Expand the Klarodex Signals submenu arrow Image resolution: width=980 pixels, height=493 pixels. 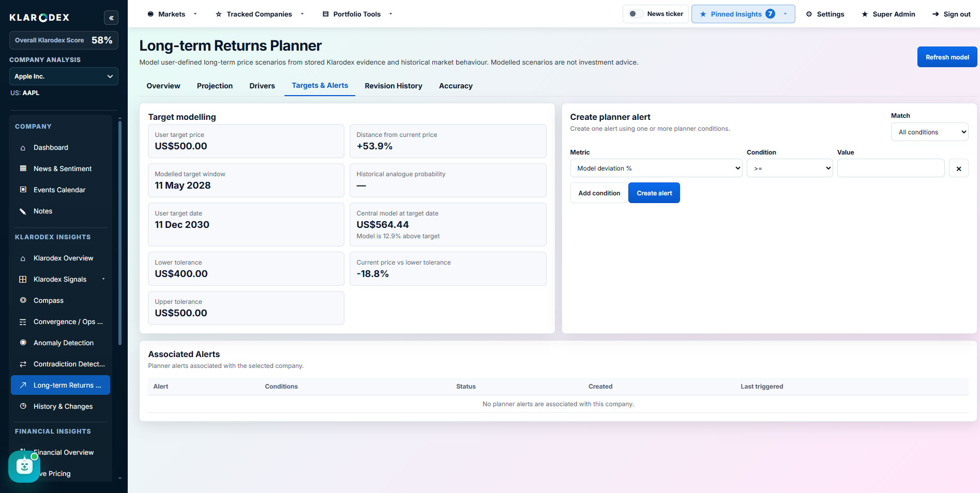103,279
